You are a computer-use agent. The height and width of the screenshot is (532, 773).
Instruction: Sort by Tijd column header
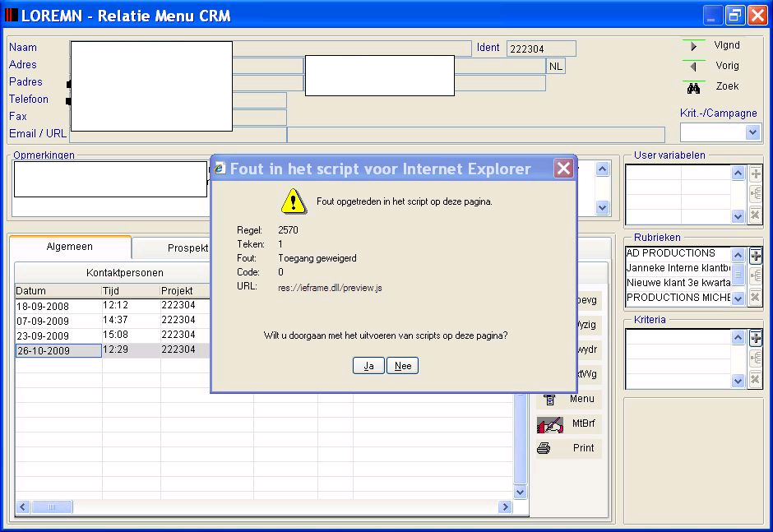(131, 291)
